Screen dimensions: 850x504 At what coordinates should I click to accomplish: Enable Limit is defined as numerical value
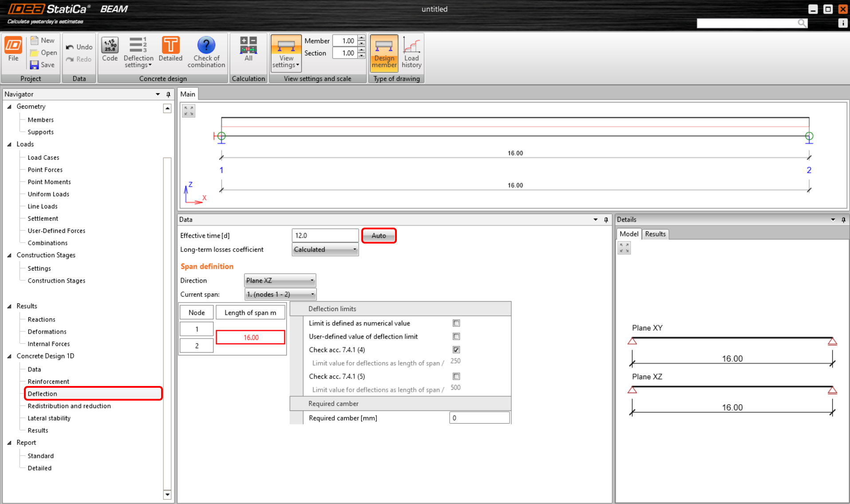pos(456,323)
